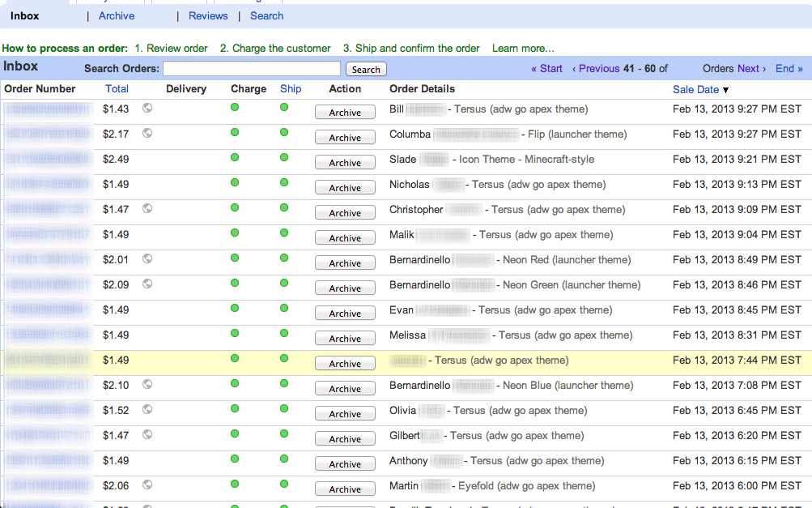Screen dimensions: 812x508
Task: Open the Learn more link
Action: coord(523,49)
